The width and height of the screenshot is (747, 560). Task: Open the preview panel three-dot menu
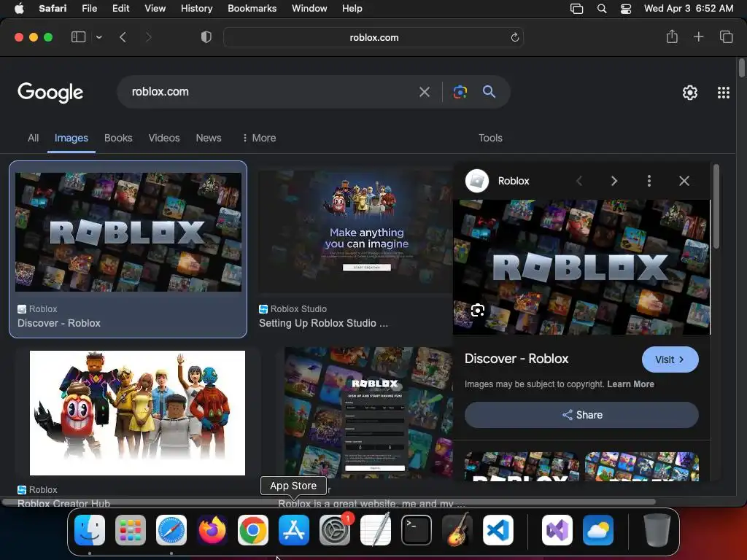point(649,181)
